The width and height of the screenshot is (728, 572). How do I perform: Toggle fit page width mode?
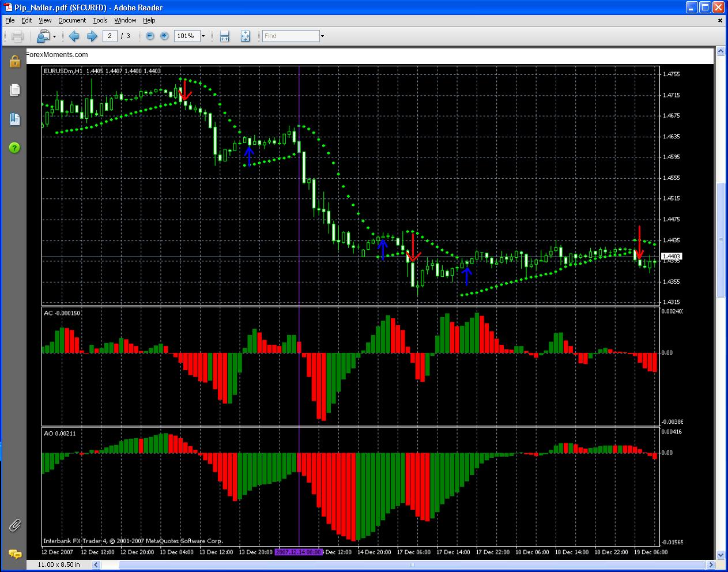[225, 36]
